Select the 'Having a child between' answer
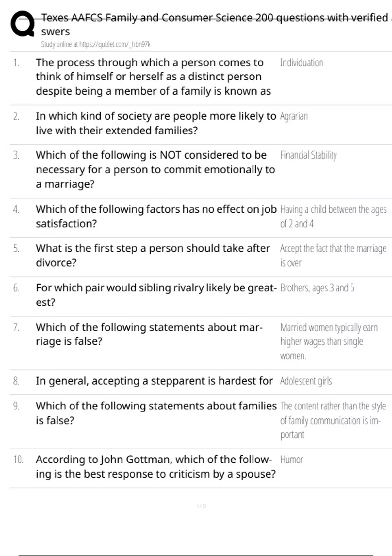The image size is (392, 556). point(333,216)
